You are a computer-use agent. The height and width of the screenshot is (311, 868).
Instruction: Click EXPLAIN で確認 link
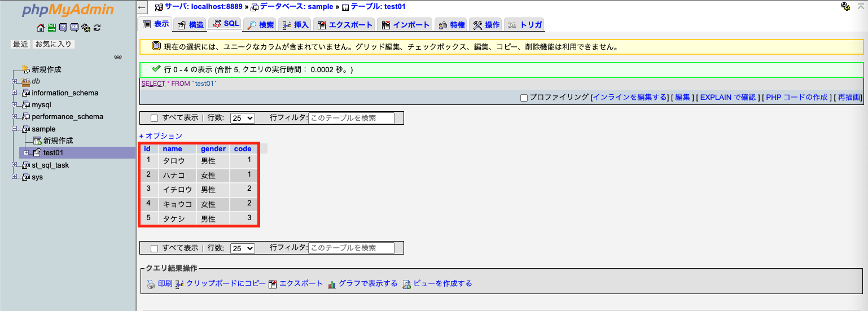click(728, 98)
